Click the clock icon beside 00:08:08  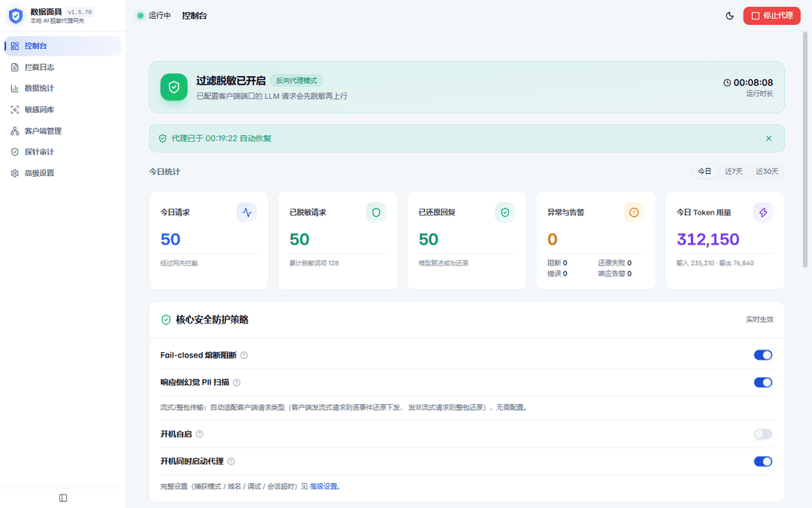point(727,83)
